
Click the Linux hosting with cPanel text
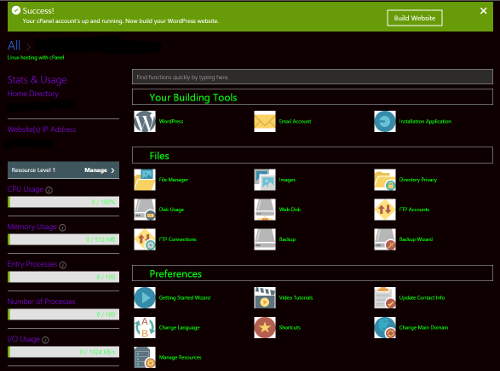click(36, 57)
